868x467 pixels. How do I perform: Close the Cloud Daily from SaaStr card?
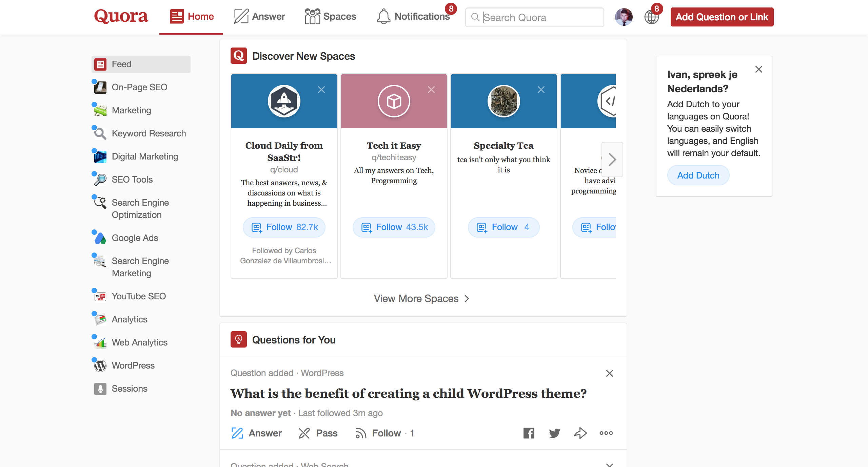click(x=321, y=90)
